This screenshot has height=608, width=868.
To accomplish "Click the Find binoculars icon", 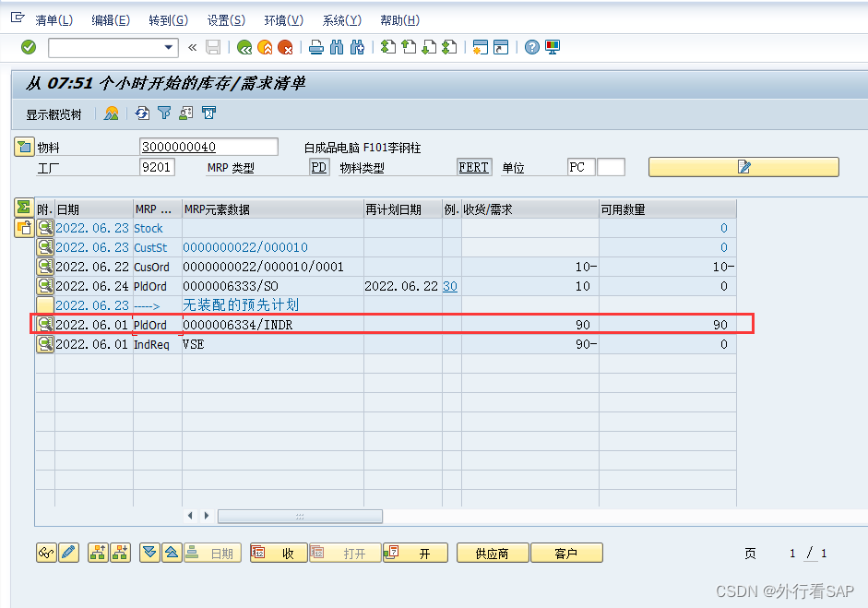I will click(x=337, y=48).
